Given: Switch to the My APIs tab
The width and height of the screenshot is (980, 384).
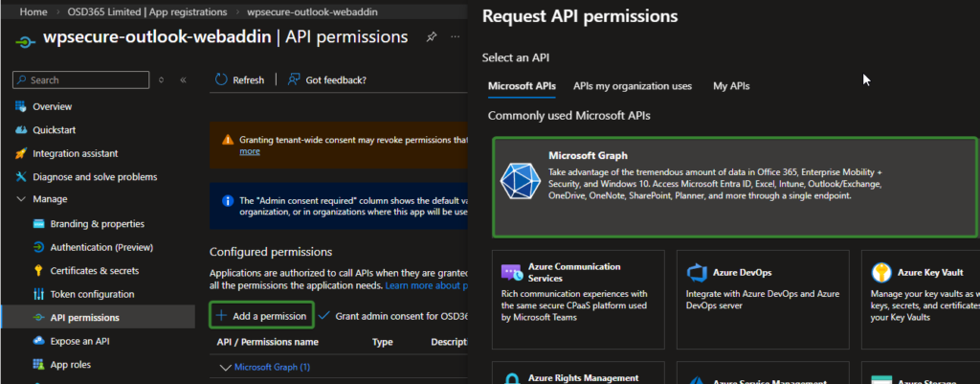Looking at the screenshot, I should pos(731,86).
